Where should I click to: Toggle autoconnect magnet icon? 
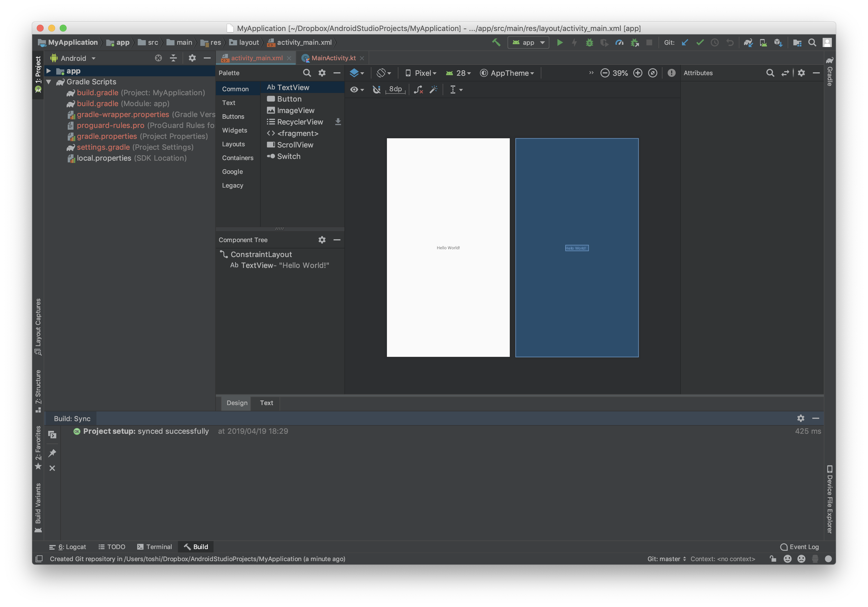coord(376,90)
